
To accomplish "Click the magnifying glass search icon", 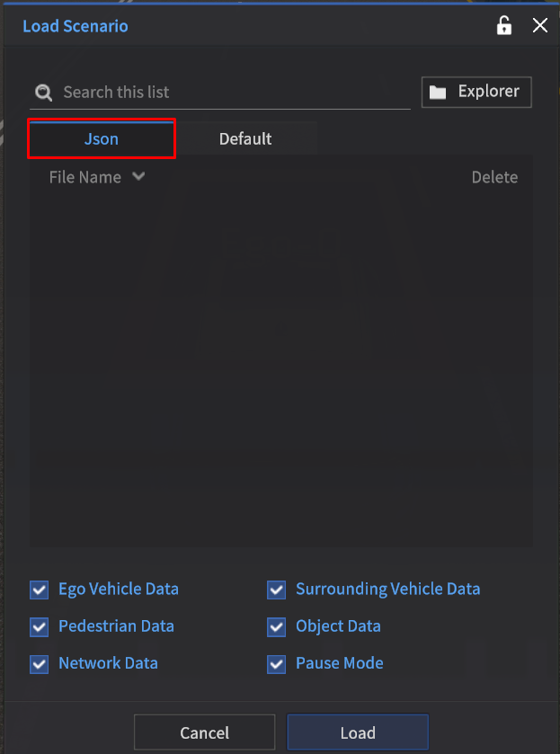I will (42, 93).
